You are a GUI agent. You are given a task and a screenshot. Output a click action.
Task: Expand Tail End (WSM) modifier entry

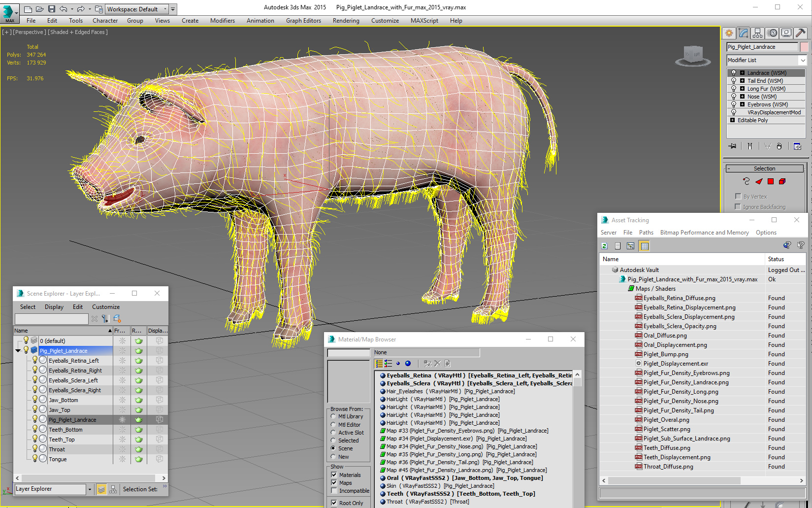[742, 81]
